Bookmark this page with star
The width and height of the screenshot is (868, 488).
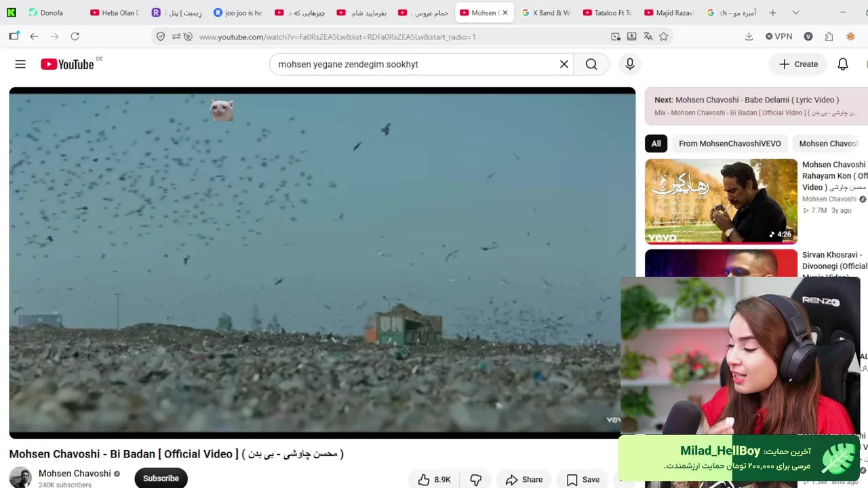(664, 37)
